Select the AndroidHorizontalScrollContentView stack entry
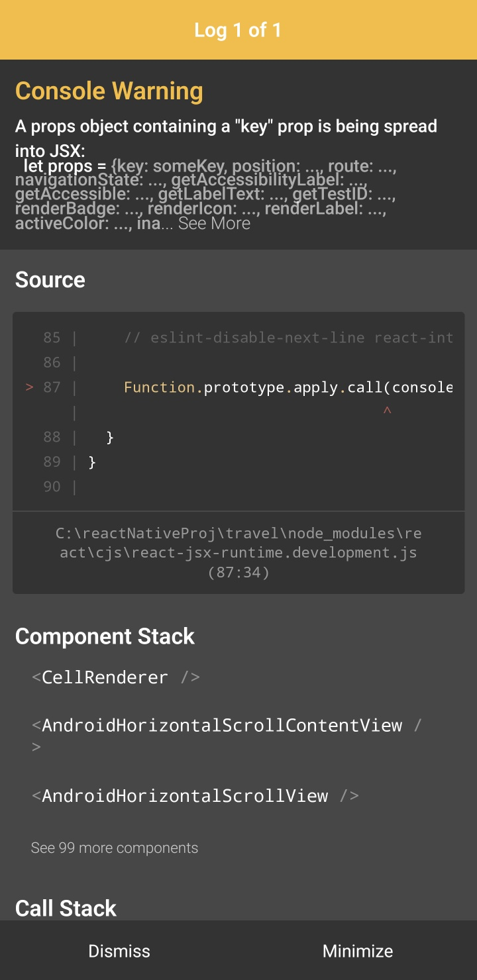Viewport: 477px width, 980px height. click(x=222, y=726)
